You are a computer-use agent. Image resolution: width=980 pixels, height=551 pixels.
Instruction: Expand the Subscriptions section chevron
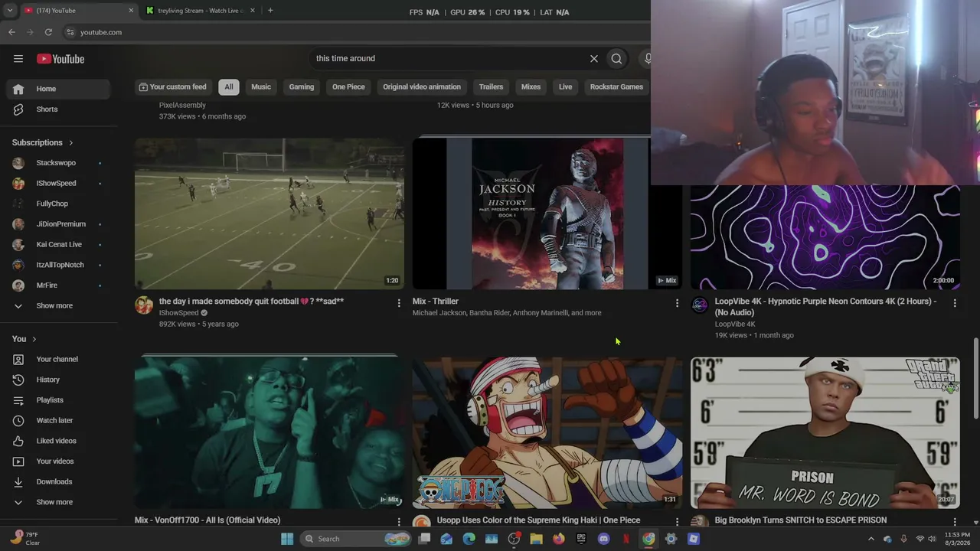click(x=71, y=142)
